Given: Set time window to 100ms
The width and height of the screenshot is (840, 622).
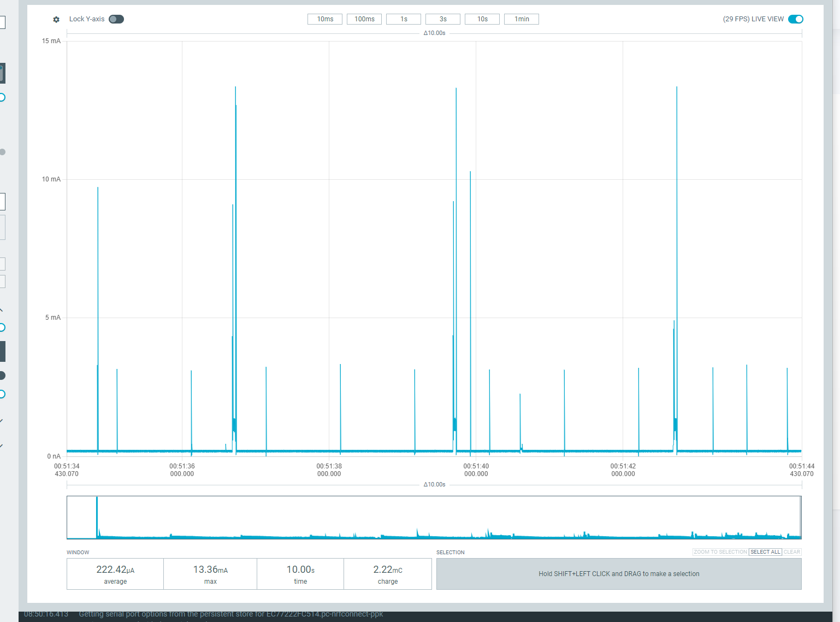Looking at the screenshot, I should tap(364, 19).
